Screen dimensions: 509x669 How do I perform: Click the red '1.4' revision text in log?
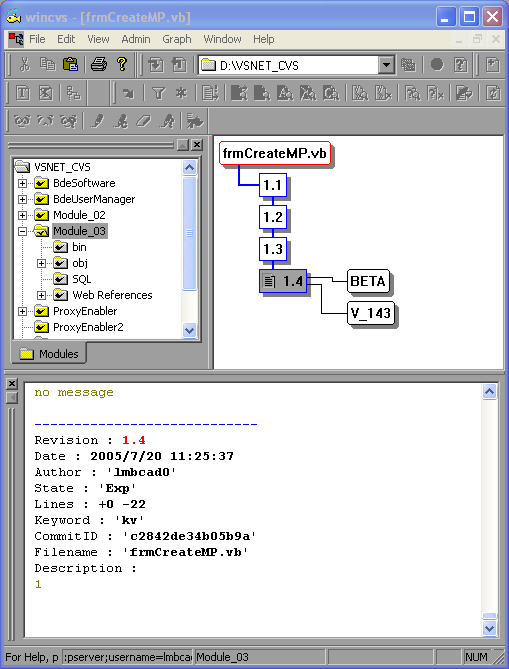point(134,440)
